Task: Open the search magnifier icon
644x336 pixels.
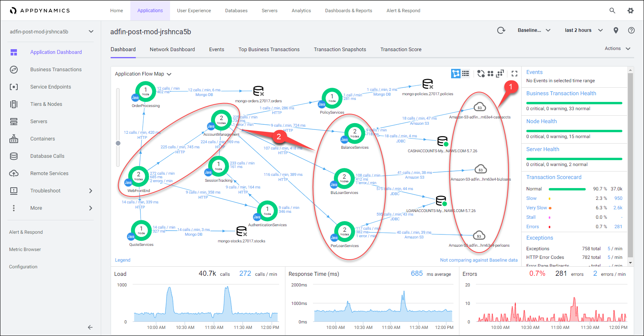Action: tap(612, 11)
